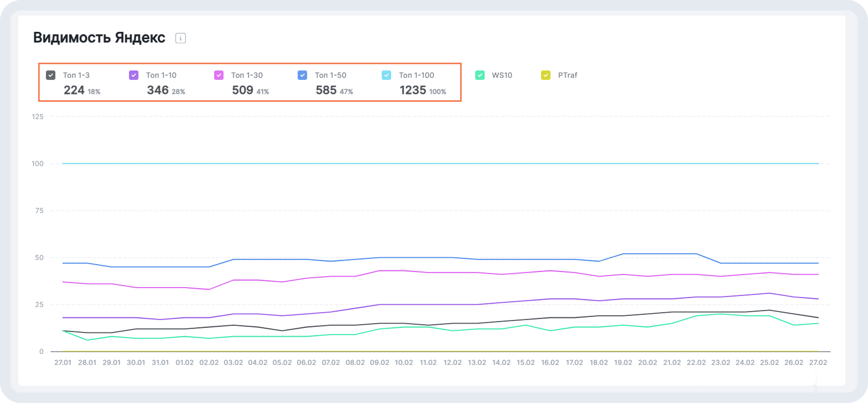Screen dimensions: 868x403
Task: Toggle the PTraf series checkbox
Action: click(546, 75)
